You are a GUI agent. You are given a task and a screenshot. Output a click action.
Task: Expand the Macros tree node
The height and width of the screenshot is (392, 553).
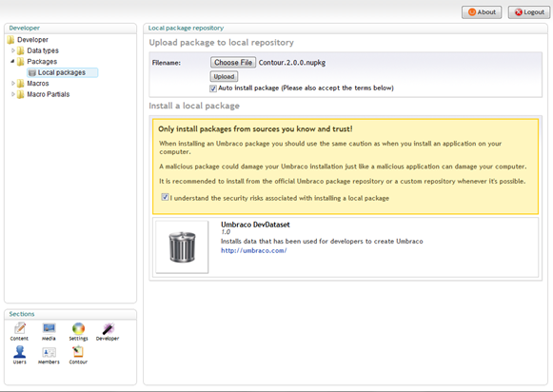13,84
